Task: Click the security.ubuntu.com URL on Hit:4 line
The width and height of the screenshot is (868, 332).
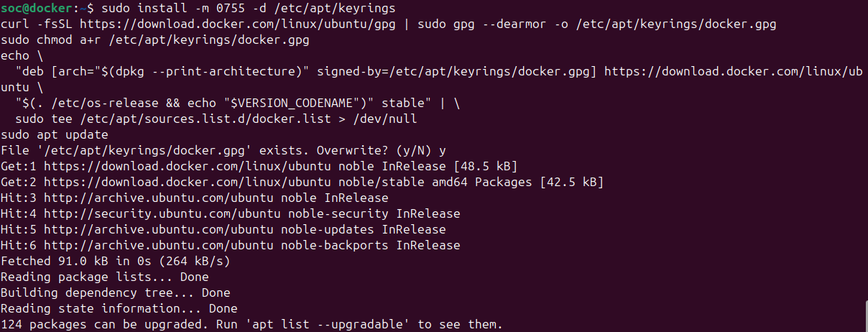Action: 162,213
